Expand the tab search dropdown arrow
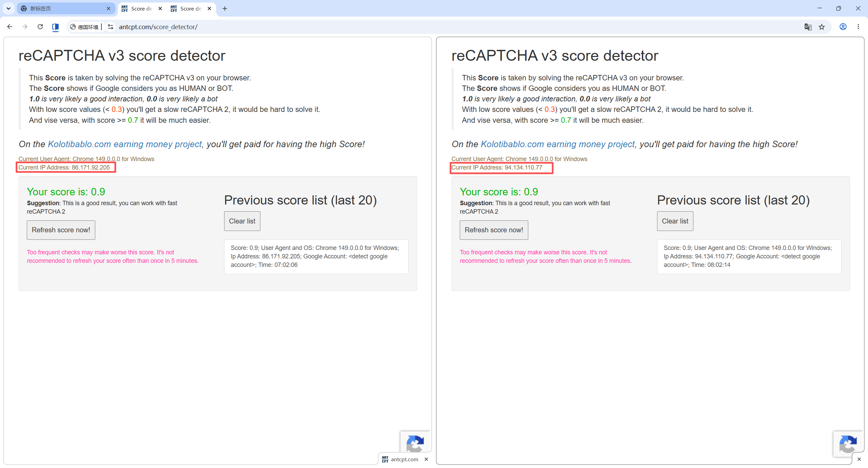The height and width of the screenshot is (468, 868). [8, 8]
